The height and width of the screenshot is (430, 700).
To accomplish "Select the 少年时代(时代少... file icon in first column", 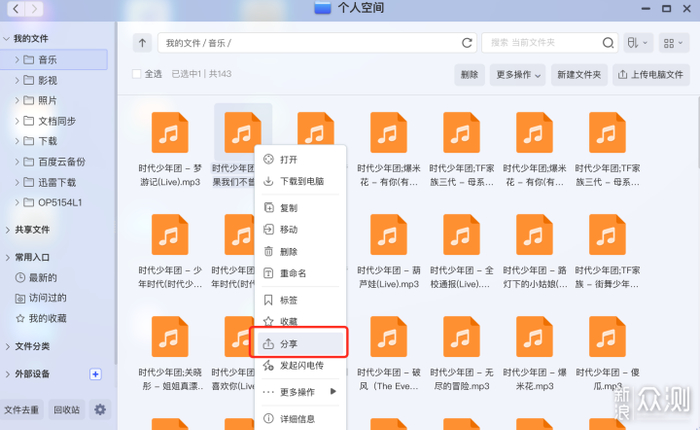I will [x=170, y=235].
